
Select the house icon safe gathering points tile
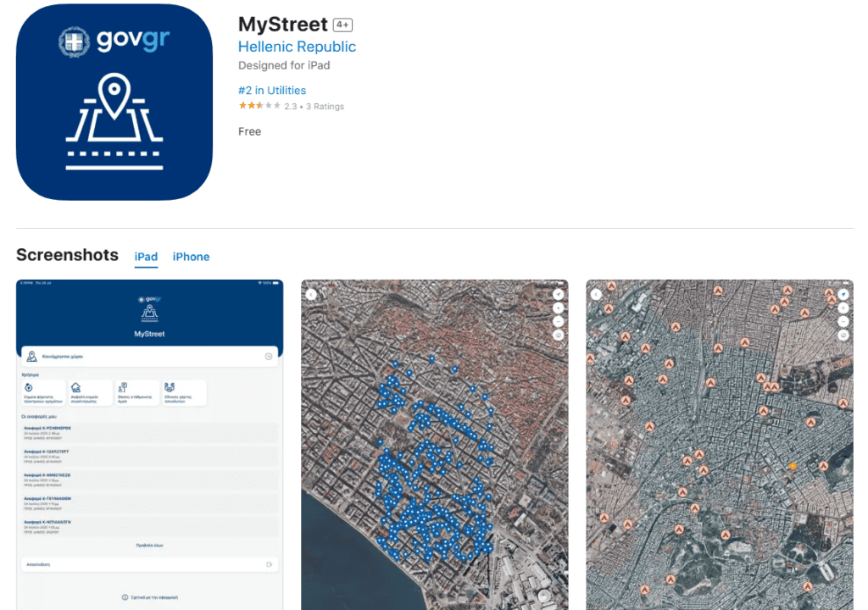pyautogui.click(x=90, y=393)
